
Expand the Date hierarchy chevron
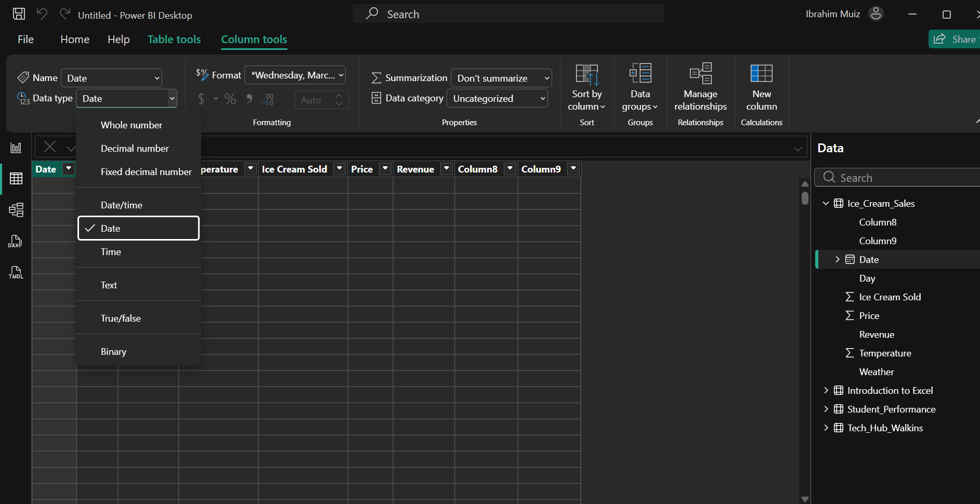coord(837,259)
